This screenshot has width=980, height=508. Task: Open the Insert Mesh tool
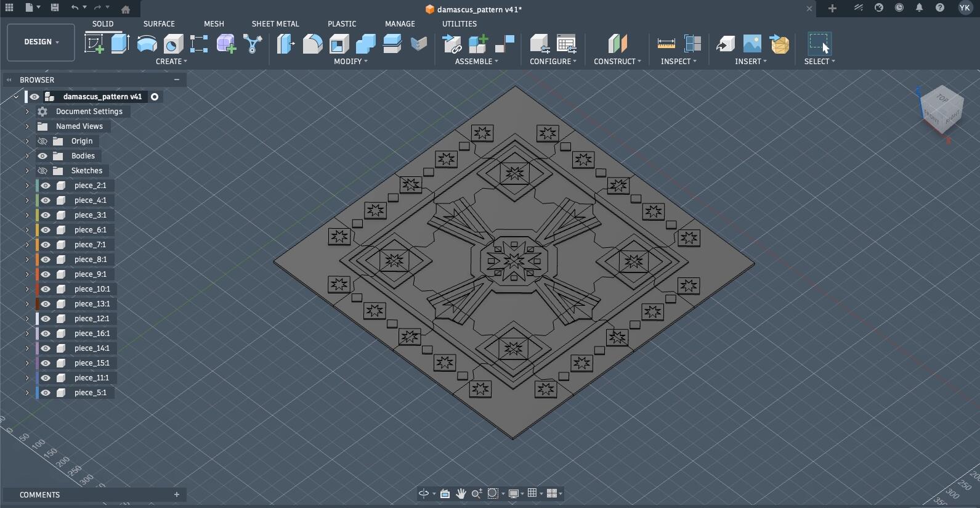779,44
